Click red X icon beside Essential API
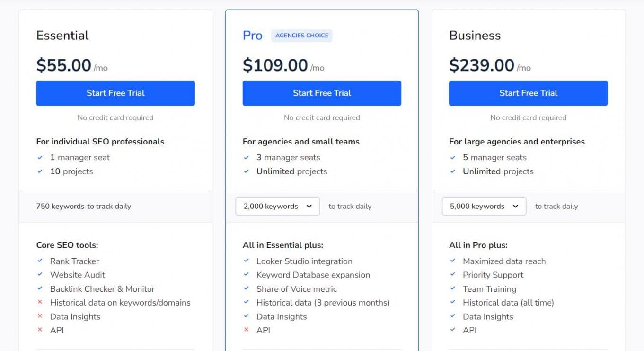The width and height of the screenshot is (644, 351). [x=40, y=330]
